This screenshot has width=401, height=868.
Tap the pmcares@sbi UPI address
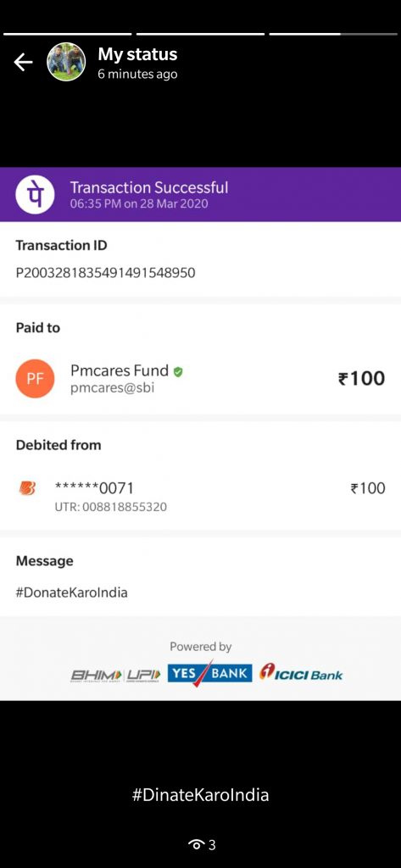113,388
